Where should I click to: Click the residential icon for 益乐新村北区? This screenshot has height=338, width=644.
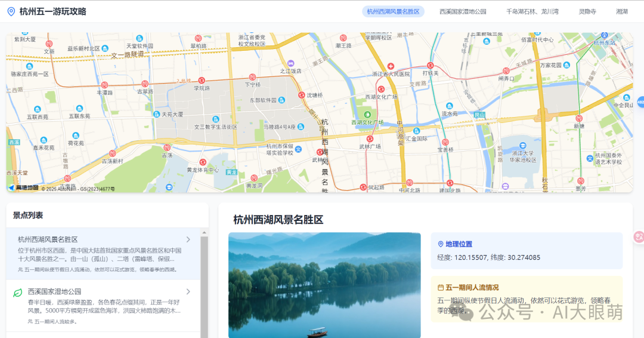click(105, 48)
